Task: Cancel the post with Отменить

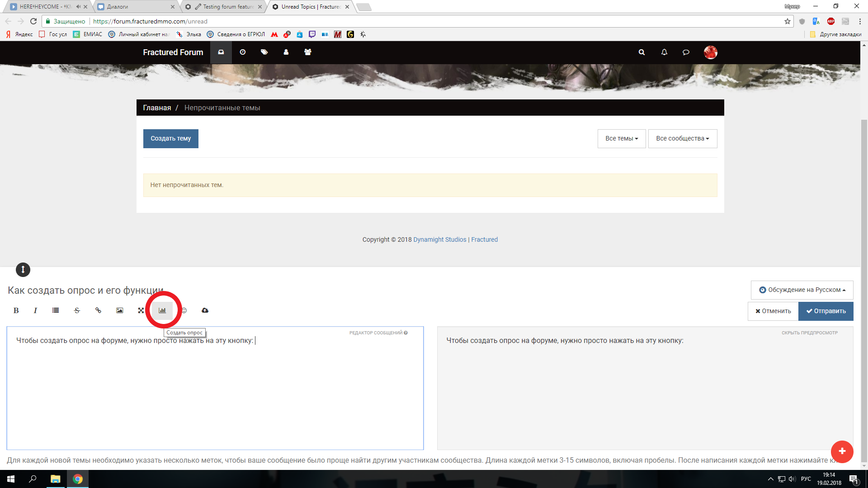Action: (x=773, y=311)
